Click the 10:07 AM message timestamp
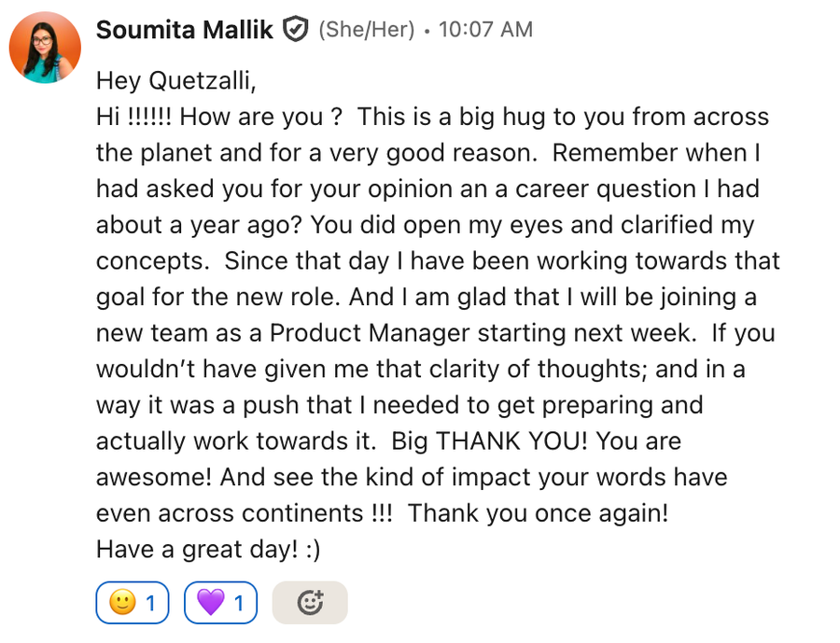840x643 pixels. coord(485,30)
